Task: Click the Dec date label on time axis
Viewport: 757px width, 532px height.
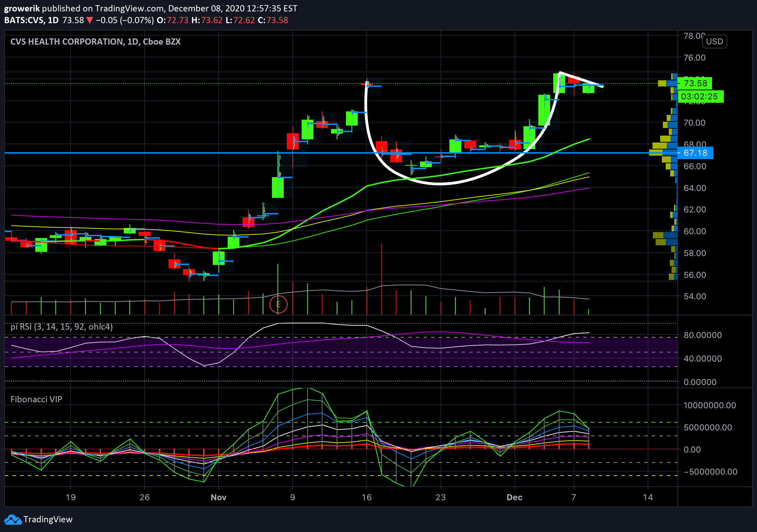Action: pyautogui.click(x=514, y=497)
